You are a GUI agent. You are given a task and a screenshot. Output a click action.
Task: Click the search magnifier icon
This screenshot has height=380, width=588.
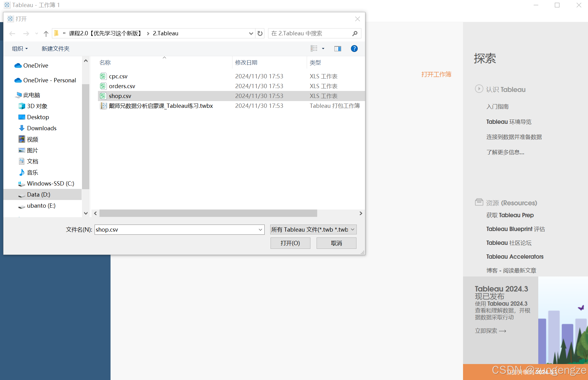pos(355,33)
